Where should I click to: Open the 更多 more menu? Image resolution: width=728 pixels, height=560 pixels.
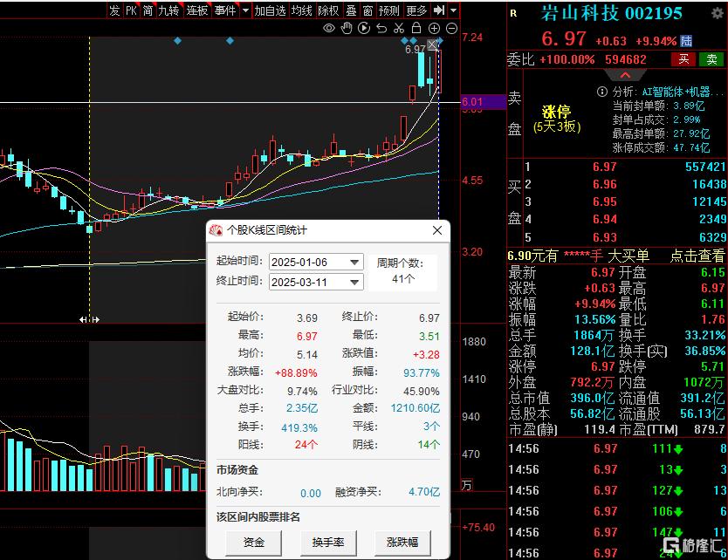point(416,10)
